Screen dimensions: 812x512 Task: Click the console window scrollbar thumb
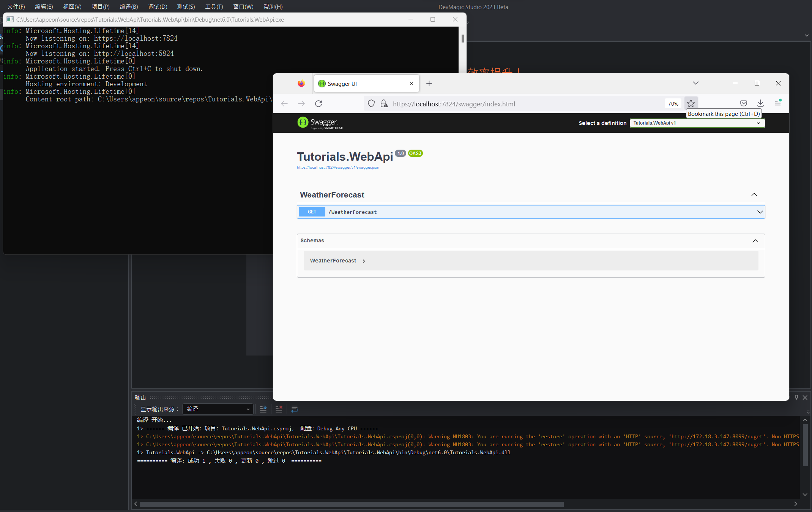coord(462,38)
